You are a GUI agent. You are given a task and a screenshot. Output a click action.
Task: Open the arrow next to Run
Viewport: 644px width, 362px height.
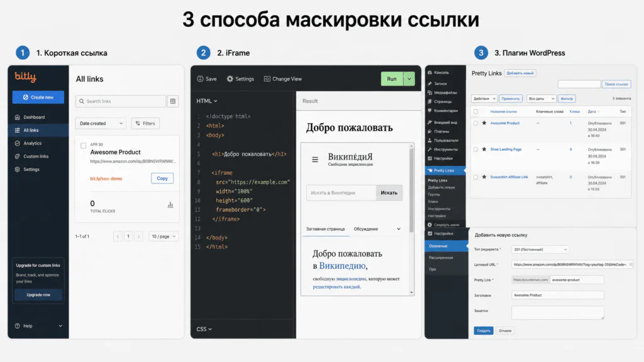coord(409,79)
